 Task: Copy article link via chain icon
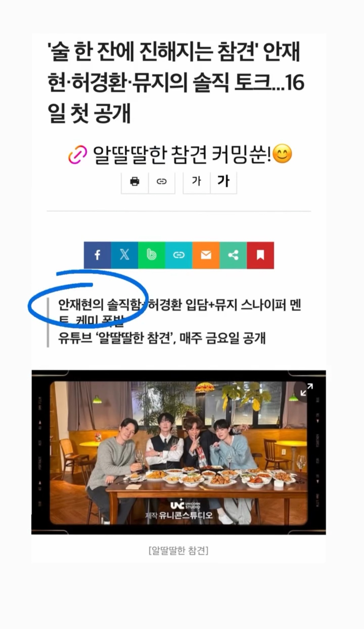coord(161,182)
